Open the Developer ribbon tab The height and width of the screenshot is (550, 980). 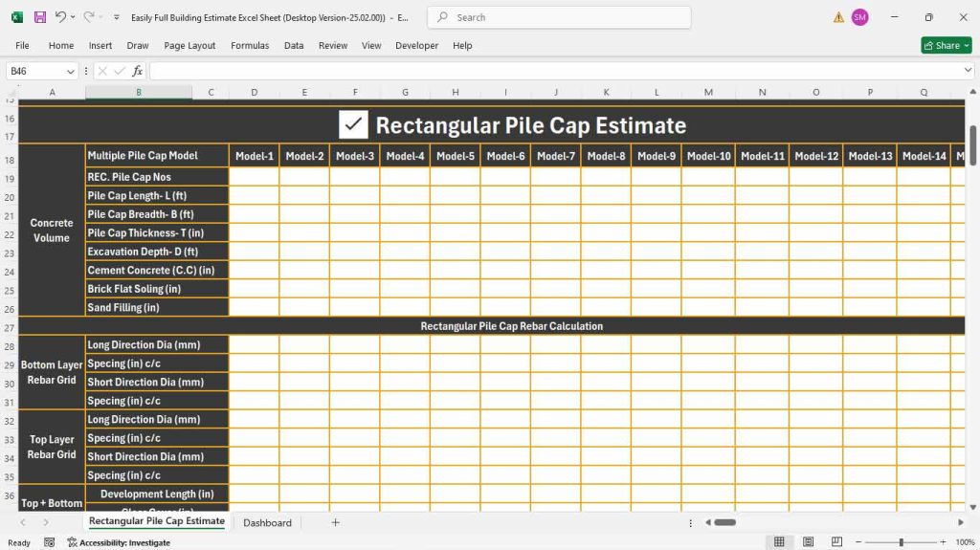[x=417, y=45]
